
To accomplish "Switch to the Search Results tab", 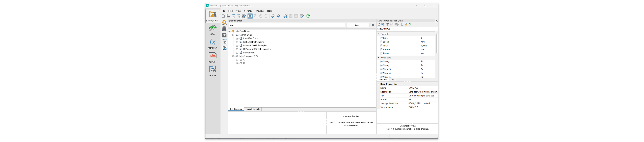I will pos(253,109).
